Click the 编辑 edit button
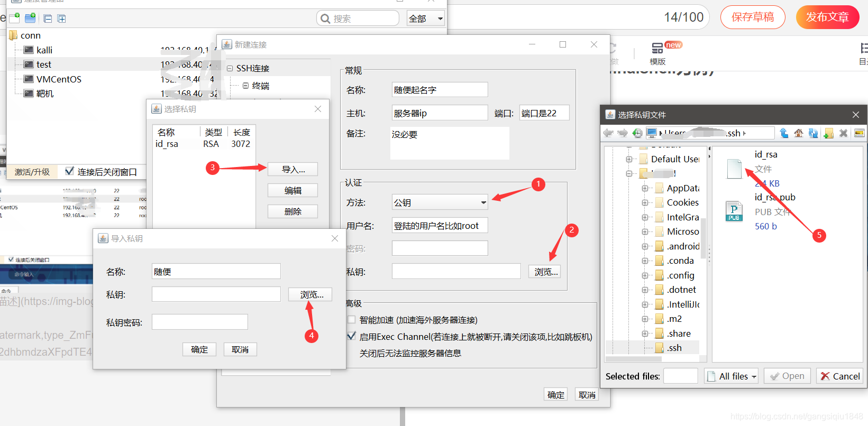The image size is (868, 426). point(293,190)
